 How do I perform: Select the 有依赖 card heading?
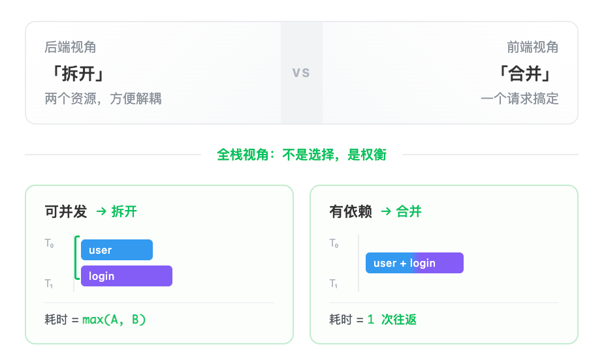pos(351,211)
